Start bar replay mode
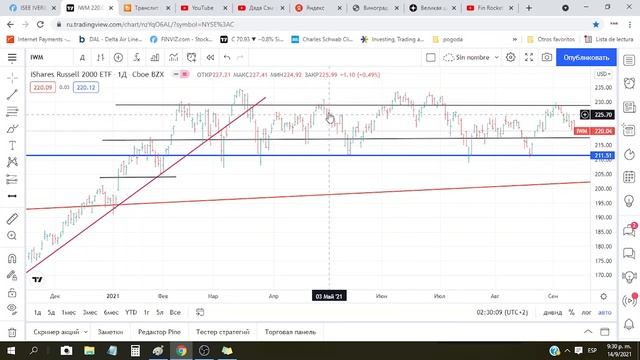This screenshot has width=640, height=360. (x=210, y=58)
